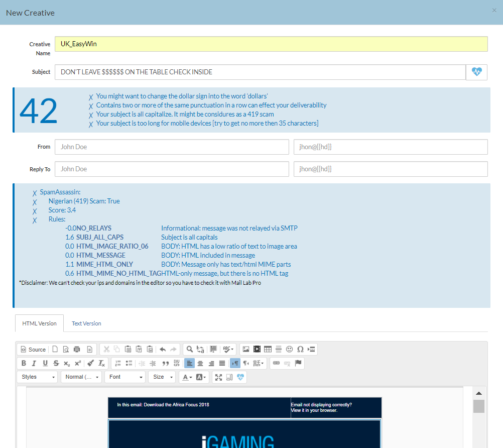Click heart-pulse icon beside Subject field

[x=477, y=72]
